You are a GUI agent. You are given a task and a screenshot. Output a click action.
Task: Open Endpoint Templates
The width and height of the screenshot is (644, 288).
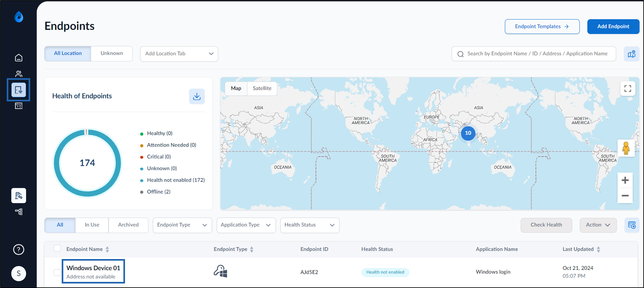pos(542,26)
